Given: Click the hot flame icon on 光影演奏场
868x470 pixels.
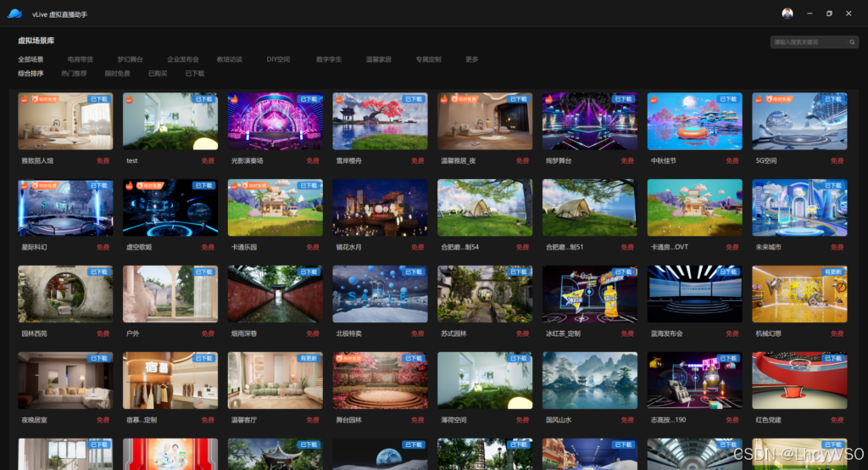Looking at the screenshot, I should point(234,99).
